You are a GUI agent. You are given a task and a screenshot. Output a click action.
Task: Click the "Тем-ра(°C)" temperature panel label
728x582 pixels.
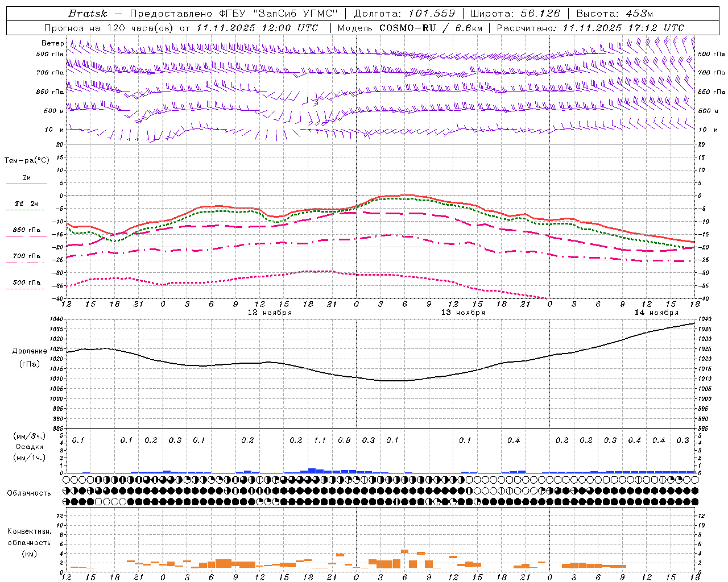pos(27,161)
